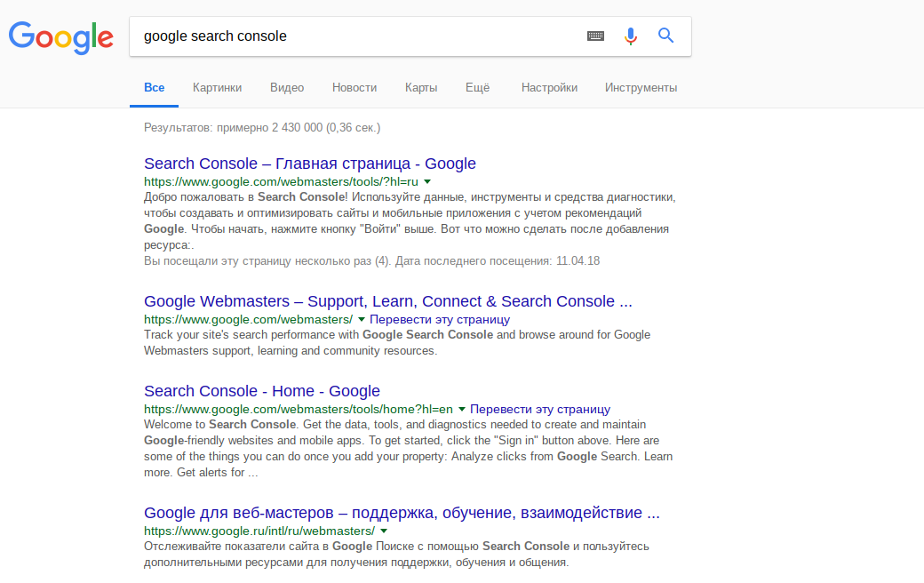Open the 'Новости' tab
Screen dimensions: 924x583
click(x=354, y=87)
